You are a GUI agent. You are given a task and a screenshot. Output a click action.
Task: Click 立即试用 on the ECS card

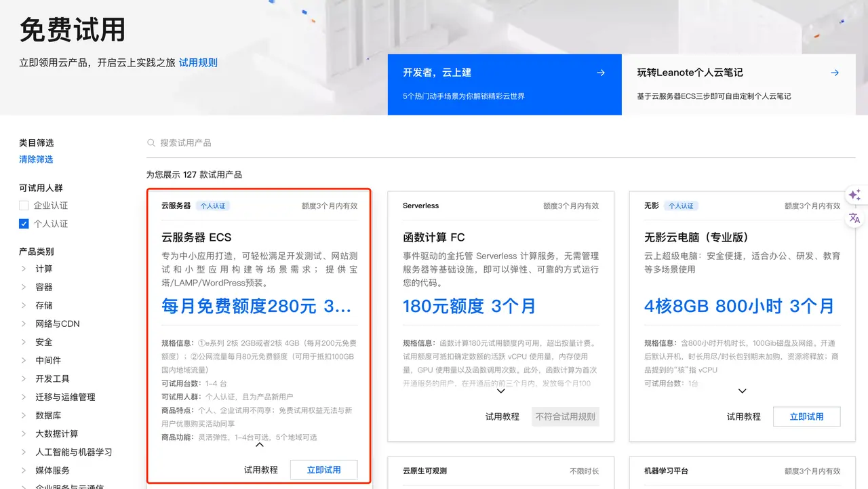click(323, 469)
